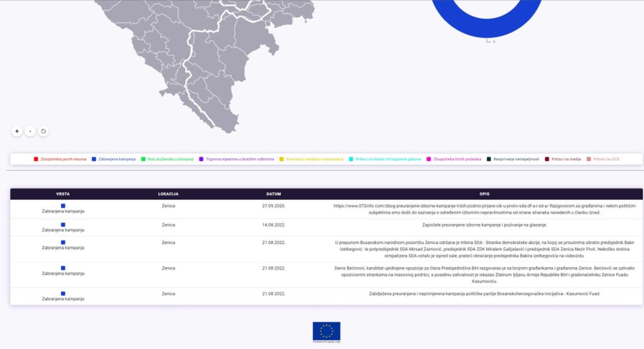Sort by the DATUM column header
This screenshot has height=349, width=644.
click(x=274, y=194)
